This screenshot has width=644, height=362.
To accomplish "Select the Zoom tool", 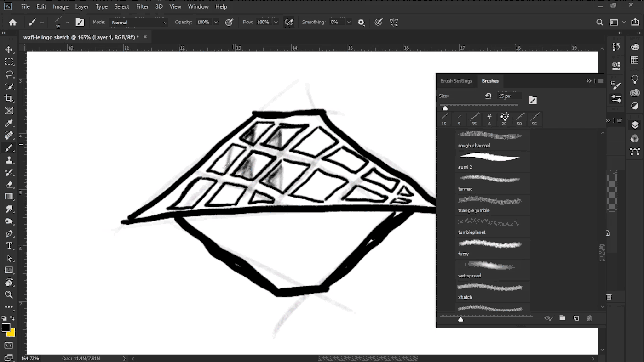I will (9, 294).
